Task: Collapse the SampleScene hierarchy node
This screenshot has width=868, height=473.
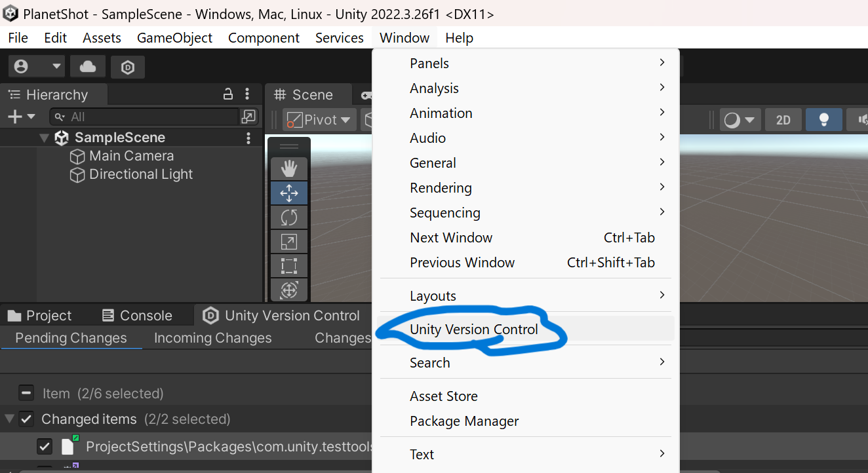Action: tap(45, 138)
